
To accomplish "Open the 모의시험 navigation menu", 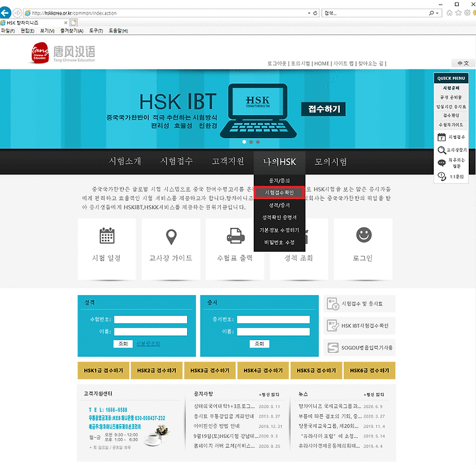I will 331,162.
